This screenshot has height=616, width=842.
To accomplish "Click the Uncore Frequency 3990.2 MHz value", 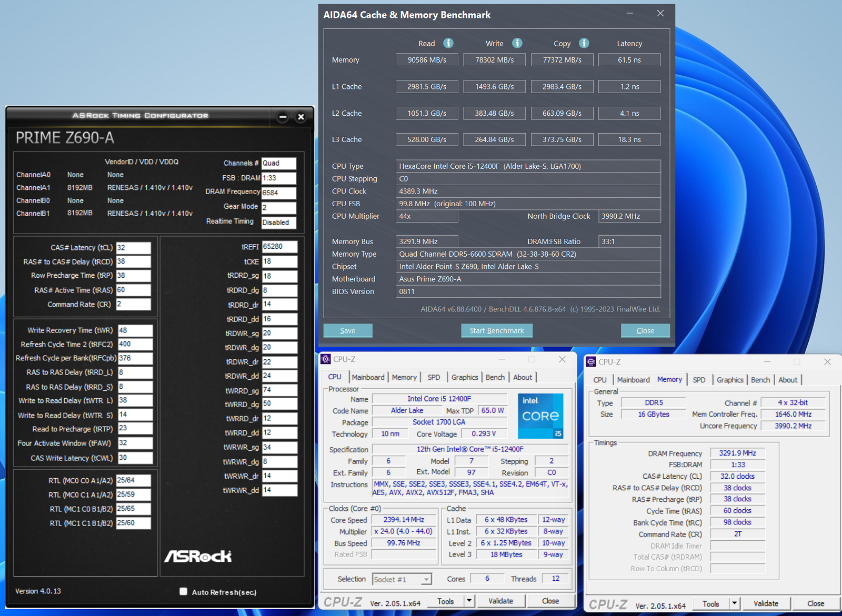I will point(793,426).
